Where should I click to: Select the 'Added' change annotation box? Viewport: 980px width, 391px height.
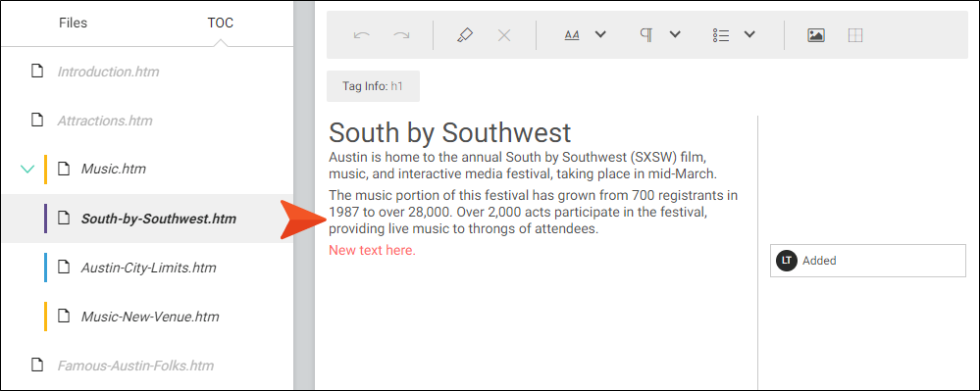click(867, 261)
